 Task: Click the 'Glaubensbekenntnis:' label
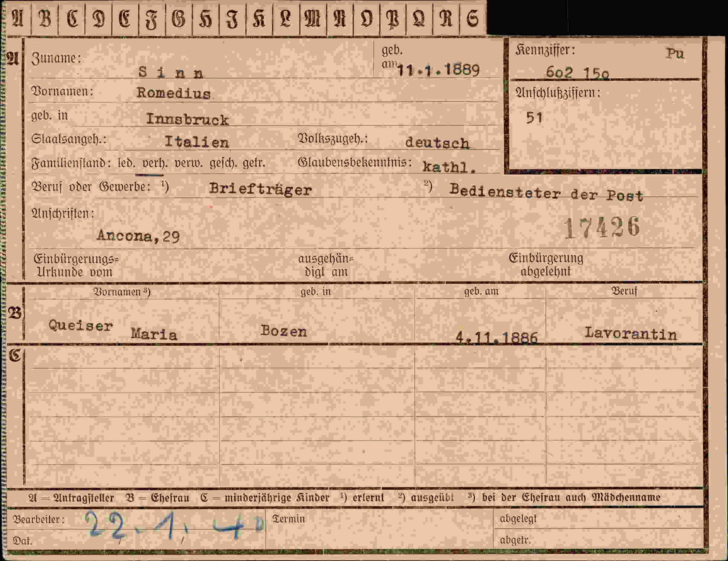point(355,162)
